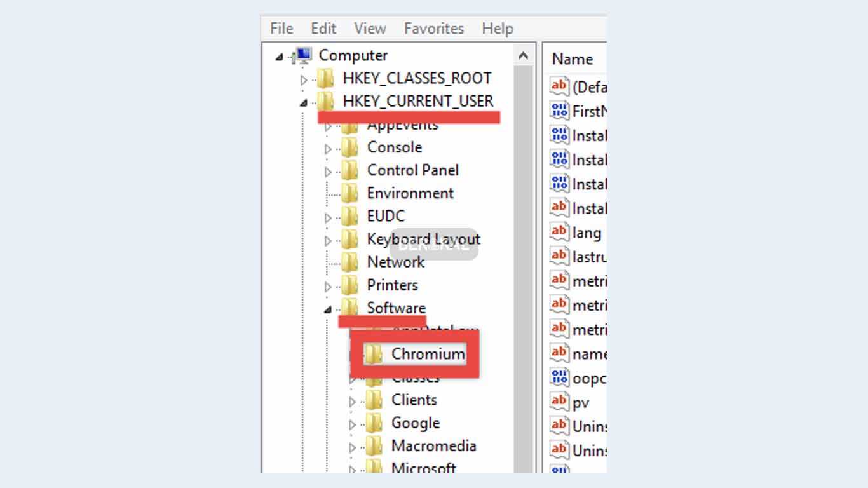Image resolution: width=868 pixels, height=488 pixels.
Task: Click the Name column header
Action: (574, 59)
